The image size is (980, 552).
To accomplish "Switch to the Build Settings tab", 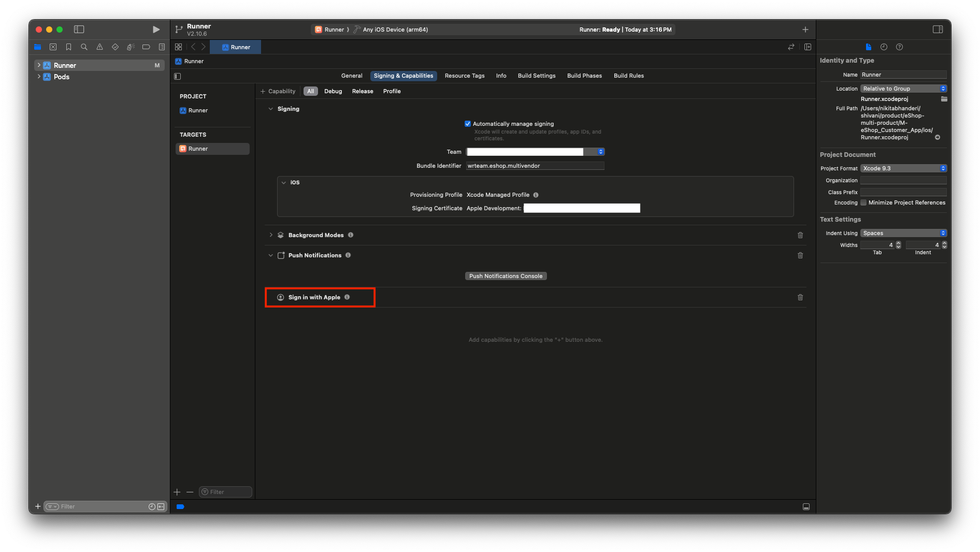I will pyautogui.click(x=537, y=76).
